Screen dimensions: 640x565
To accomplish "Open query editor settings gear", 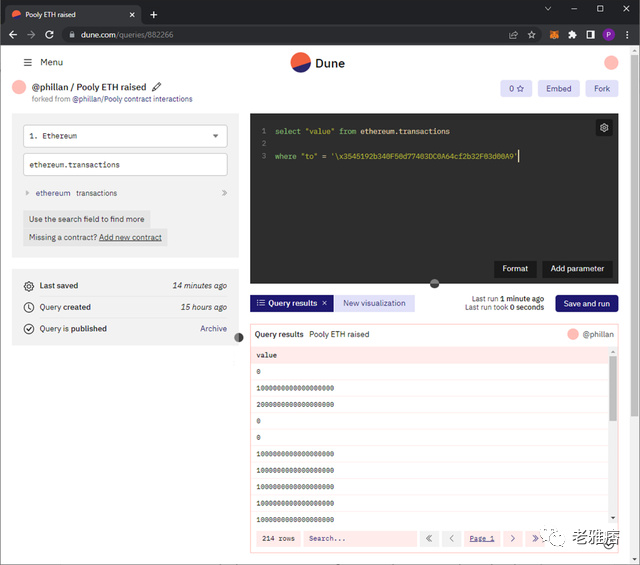I will (x=604, y=128).
